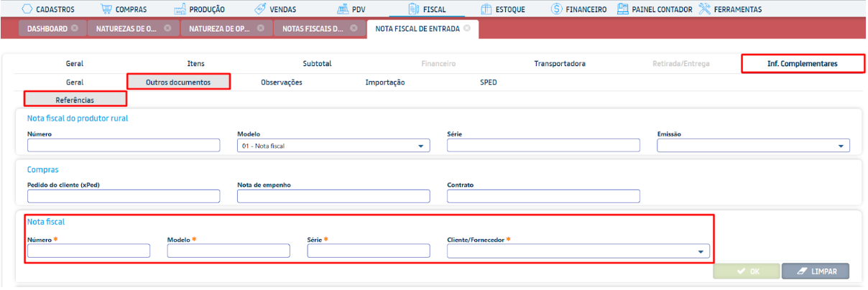Screen dimensions: 868x290
Task: Switch to the Transportadora tab
Action: click(559, 64)
